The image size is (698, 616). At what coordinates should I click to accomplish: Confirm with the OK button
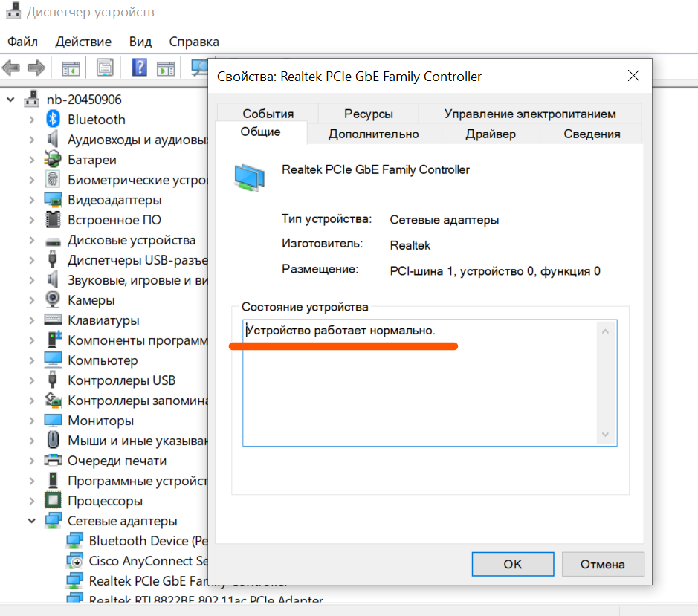513,564
